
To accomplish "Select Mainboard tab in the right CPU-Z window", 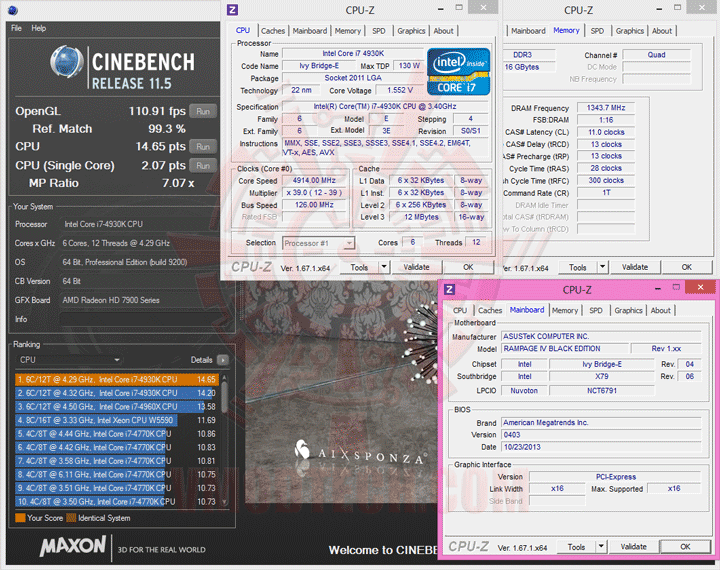I will click(528, 31).
